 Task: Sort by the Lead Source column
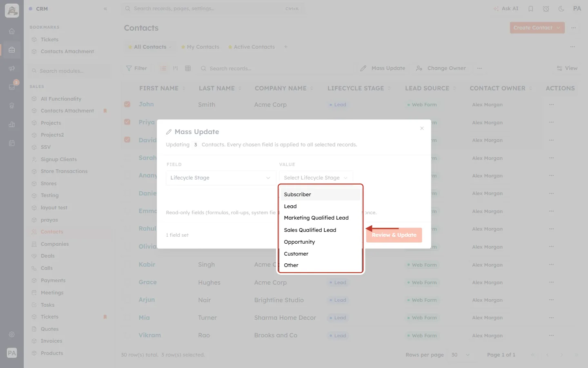tap(430, 88)
